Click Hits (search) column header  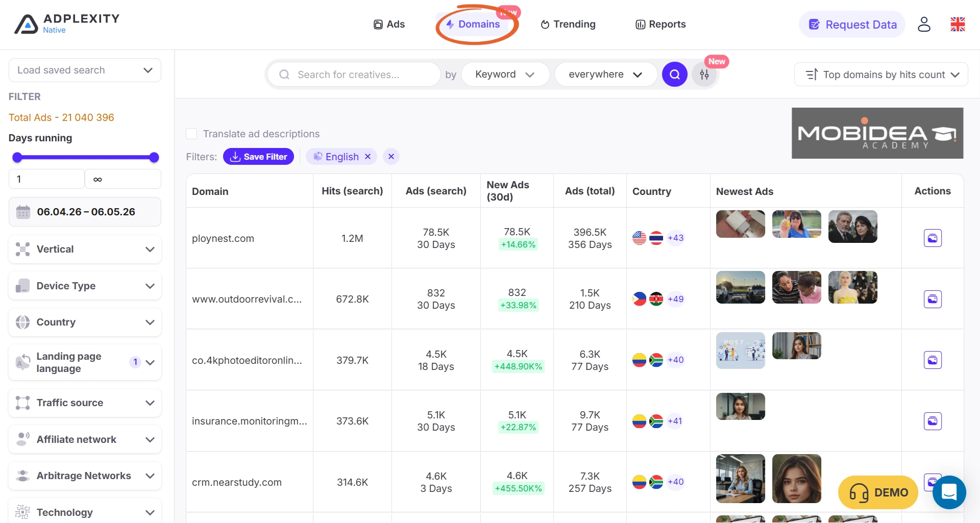click(352, 191)
